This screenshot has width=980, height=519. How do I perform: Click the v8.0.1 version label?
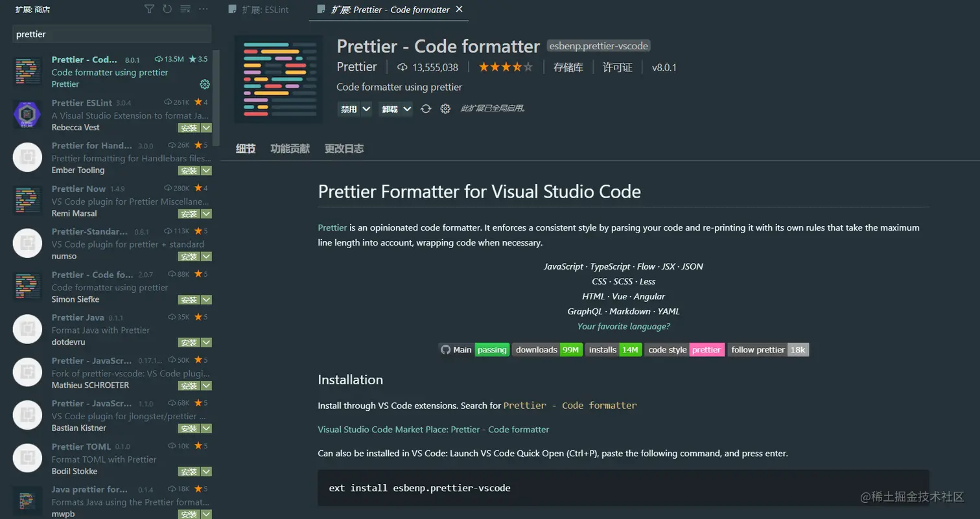point(664,67)
